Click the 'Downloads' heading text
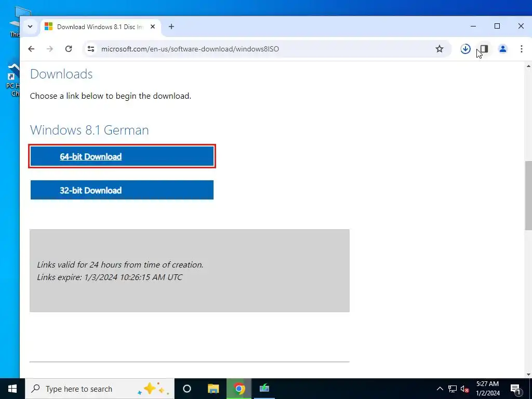The image size is (532, 399). [61, 74]
